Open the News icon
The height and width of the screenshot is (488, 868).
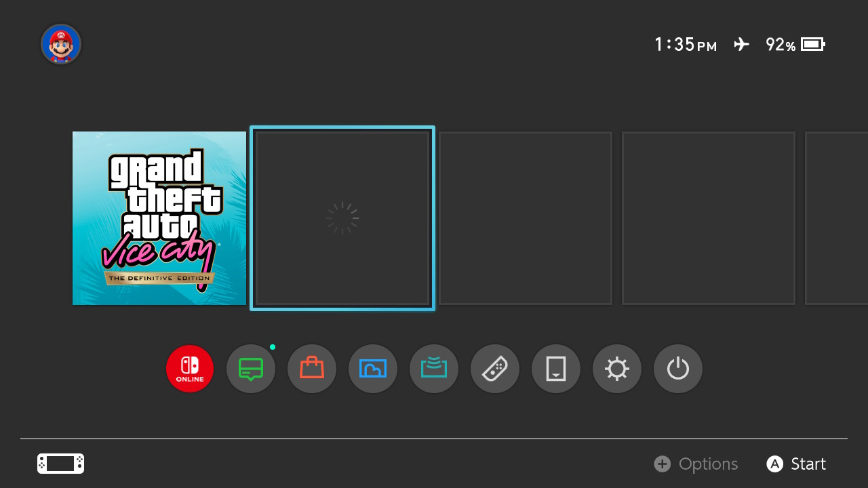click(x=251, y=369)
